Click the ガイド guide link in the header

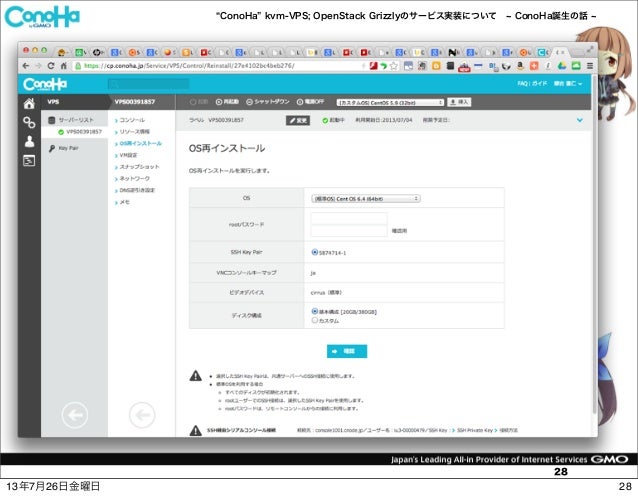click(539, 83)
